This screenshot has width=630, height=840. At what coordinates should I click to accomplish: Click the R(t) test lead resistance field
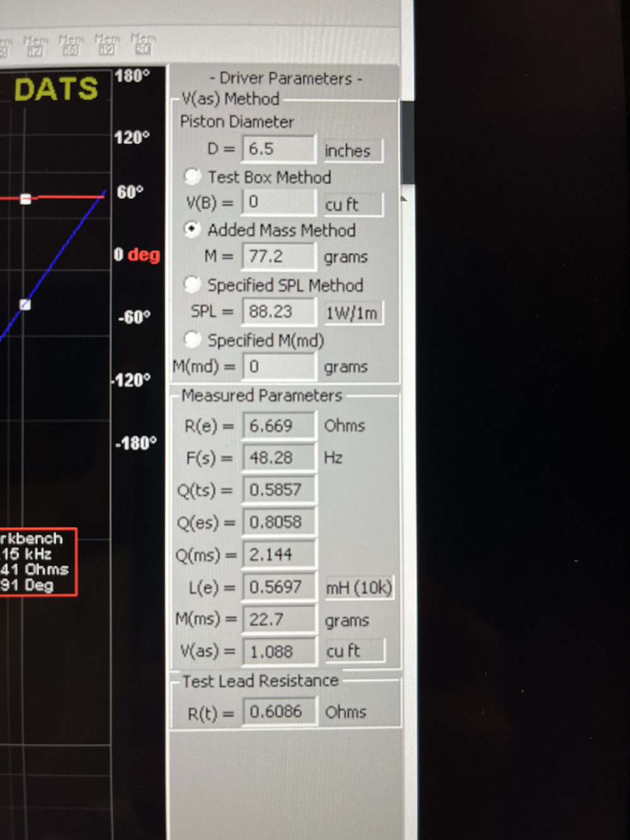pos(279,711)
